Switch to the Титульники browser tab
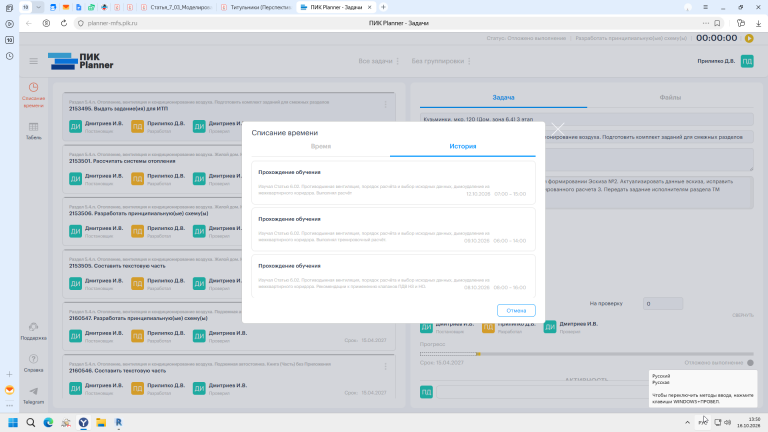768x432 pixels. point(256,7)
